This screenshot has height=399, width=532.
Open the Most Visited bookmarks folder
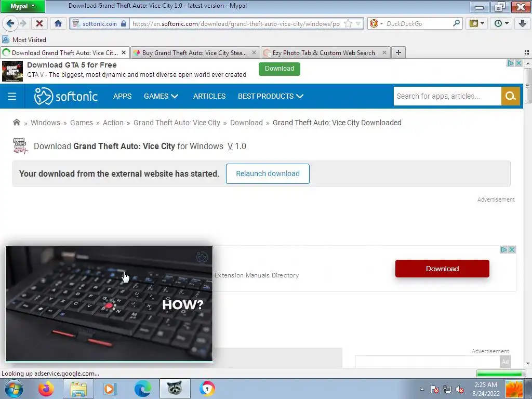[x=24, y=39]
